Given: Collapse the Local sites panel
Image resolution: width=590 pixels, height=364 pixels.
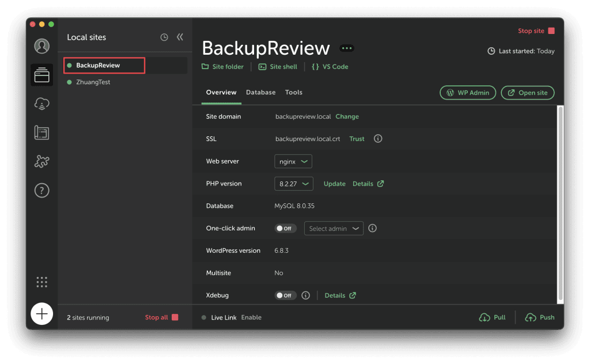Looking at the screenshot, I should (180, 37).
